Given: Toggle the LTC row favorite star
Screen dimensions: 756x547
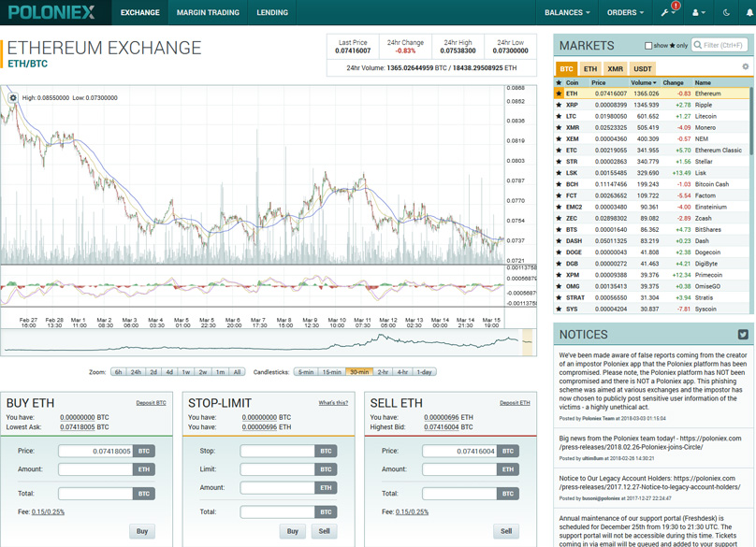Looking at the screenshot, I should click(x=559, y=116).
